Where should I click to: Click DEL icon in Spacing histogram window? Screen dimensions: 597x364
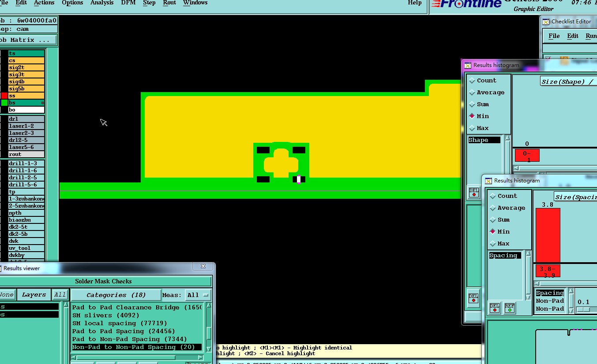495,308
